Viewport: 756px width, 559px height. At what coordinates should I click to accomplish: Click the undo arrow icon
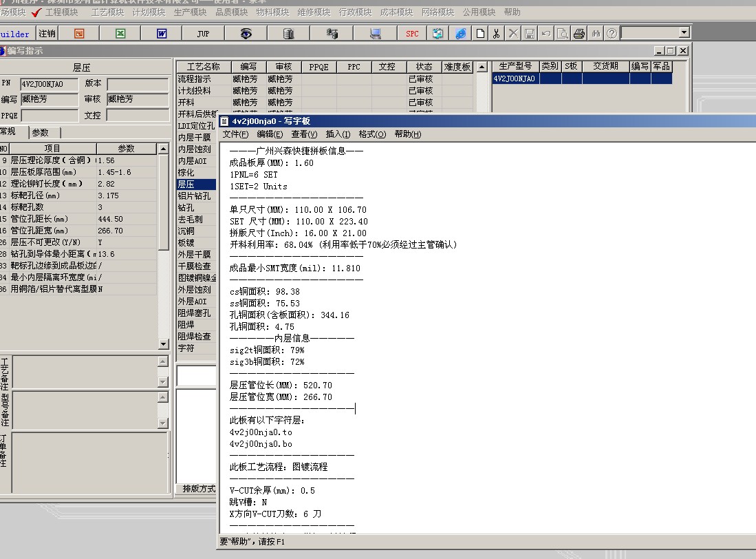(x=546, y=33)
